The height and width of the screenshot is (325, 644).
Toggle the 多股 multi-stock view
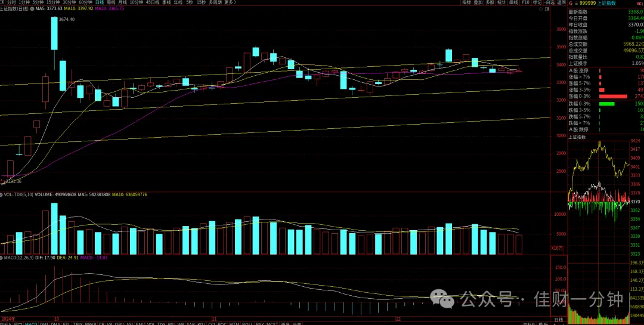(x=490, y=2)
